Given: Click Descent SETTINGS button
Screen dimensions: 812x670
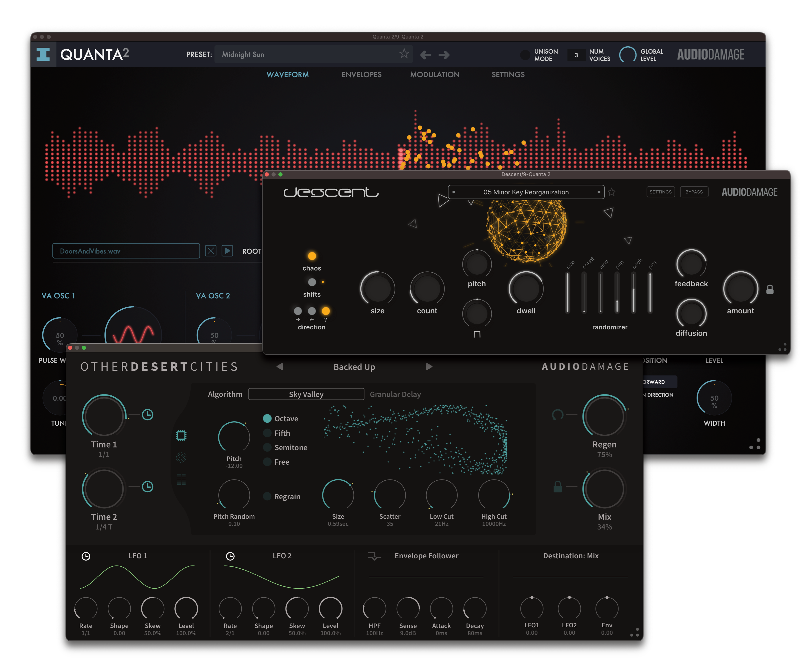Looking at the screenshot, I should coord(660,192).
